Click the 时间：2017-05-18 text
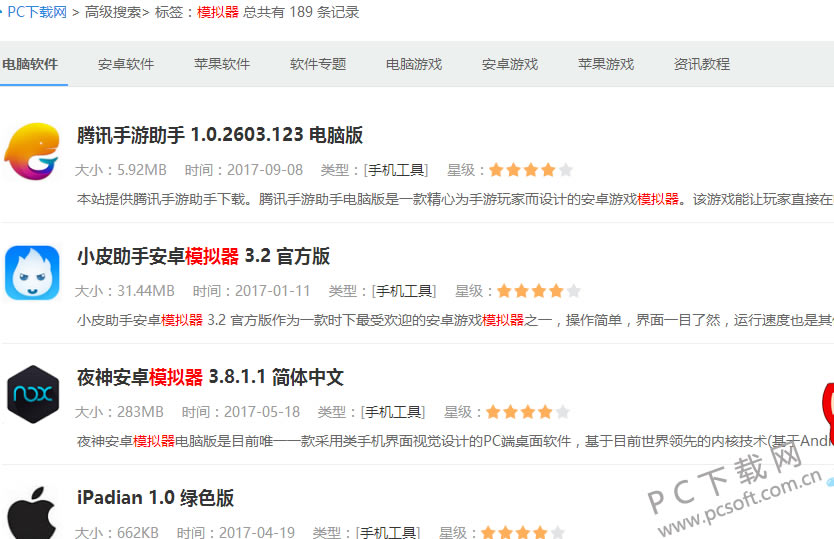Screen dimensions: 834x539 [241, 412]
